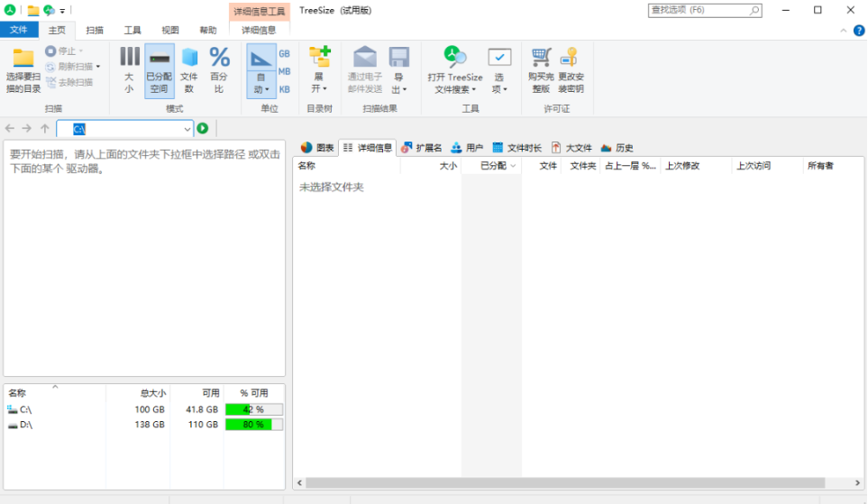Switch to the File Age tab
This screenshot has width=868, height=504.
[516, 147]
